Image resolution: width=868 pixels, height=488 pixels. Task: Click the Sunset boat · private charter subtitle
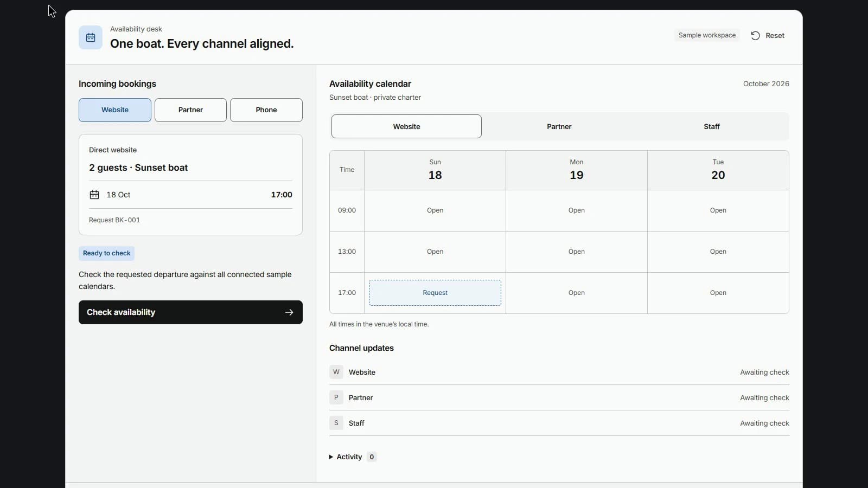click(375, 98)
